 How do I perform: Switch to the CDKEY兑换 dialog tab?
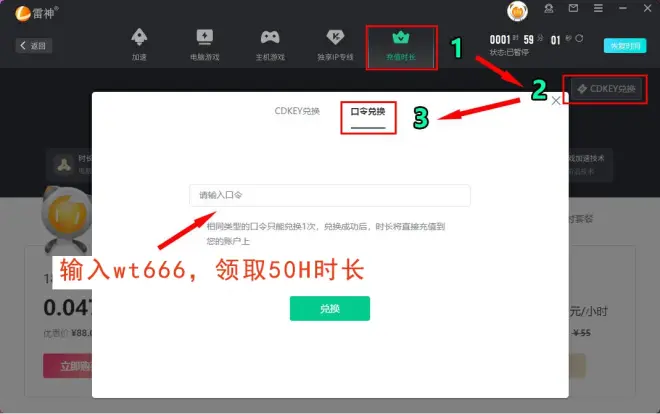[x=297, y=111]
